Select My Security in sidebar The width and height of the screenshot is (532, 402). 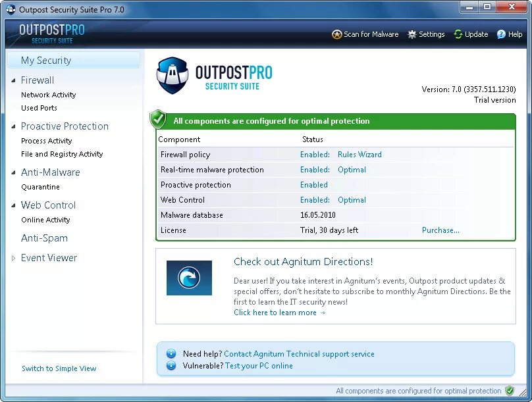pos(74,61)
